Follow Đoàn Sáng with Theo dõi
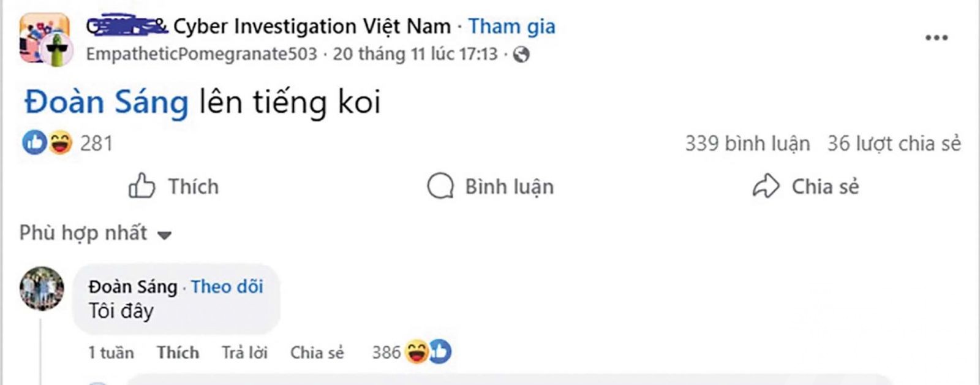 tap(227, 286)
